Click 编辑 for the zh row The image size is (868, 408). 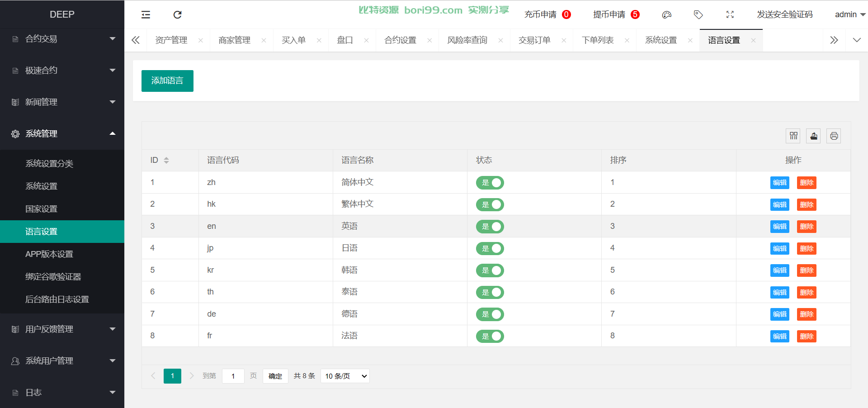pyautogui.click(x=779, y=183)
